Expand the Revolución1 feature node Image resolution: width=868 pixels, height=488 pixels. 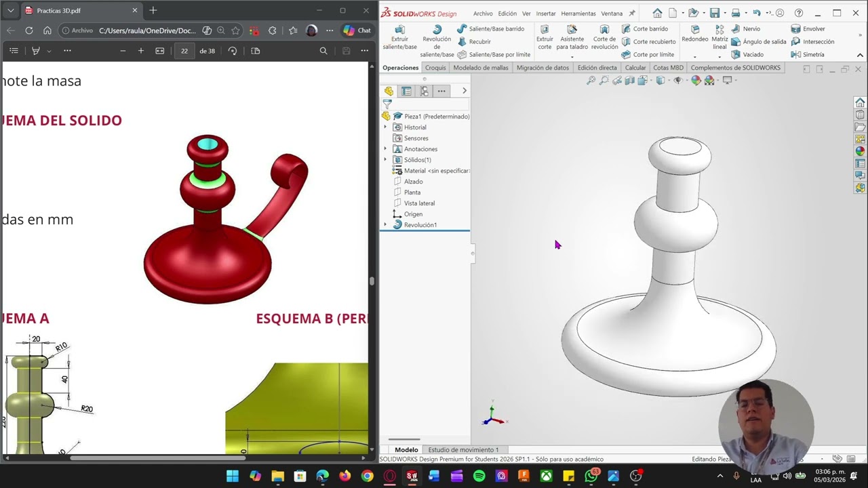pyautogui.click(x=385, y=225)
